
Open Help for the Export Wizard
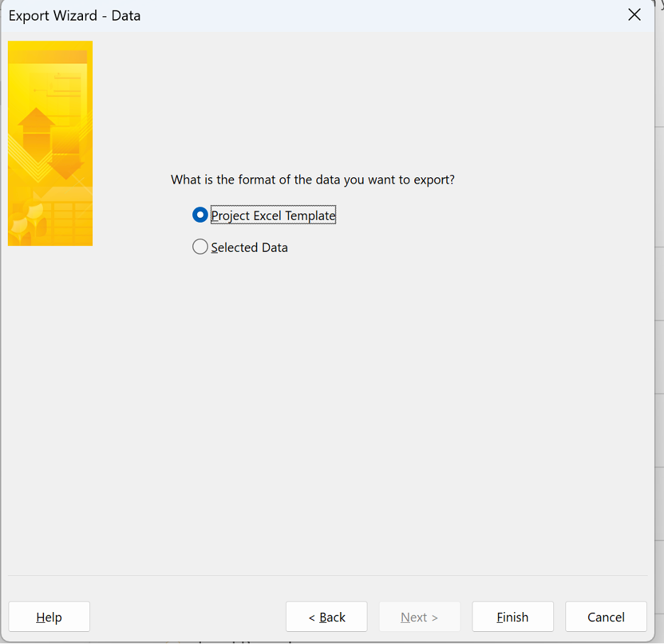pos(49,616)
